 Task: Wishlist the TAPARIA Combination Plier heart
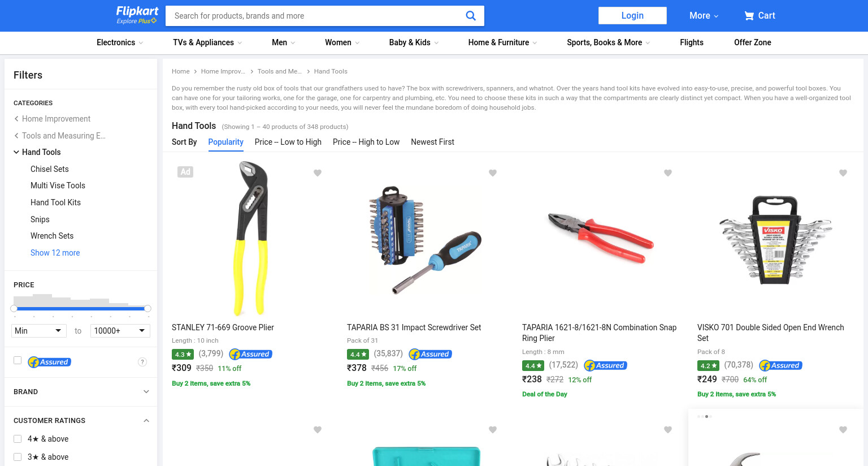click(x=668, y=173)
